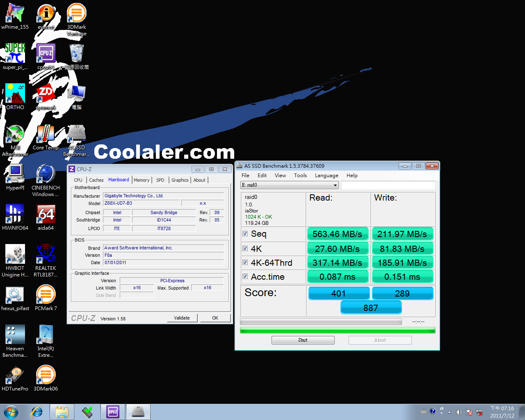
Task: Click the Windows Start orb
Action: (11, 412)
